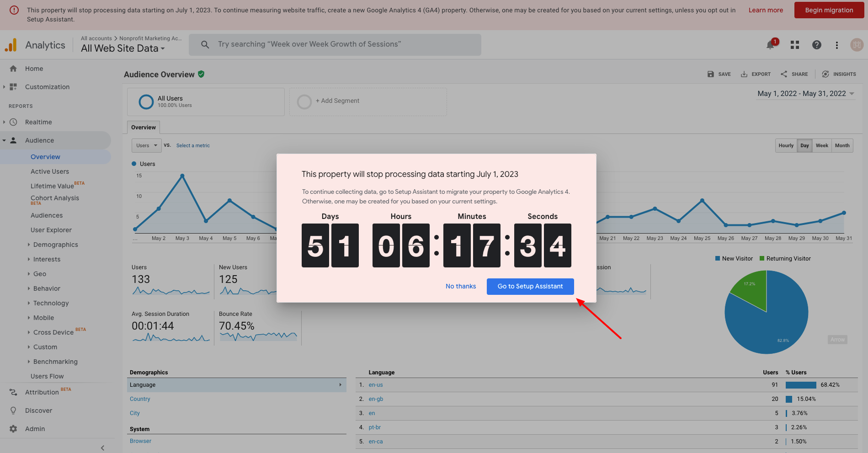Open the Users metric dropdown
Viewport: 868px width, 453px height.
[147, 145]
